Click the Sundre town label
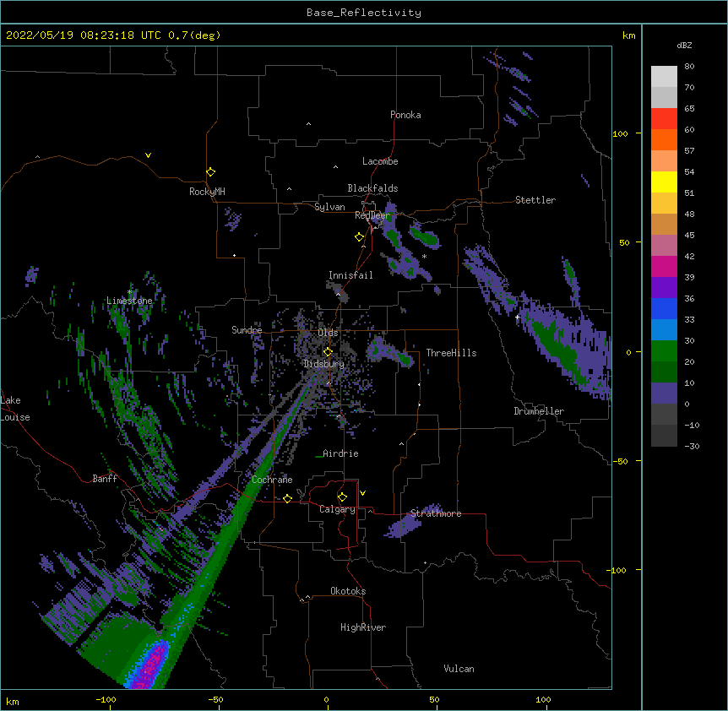Image resolution: width=728 pixels, height=711 pixels. [x=247, y=330]
